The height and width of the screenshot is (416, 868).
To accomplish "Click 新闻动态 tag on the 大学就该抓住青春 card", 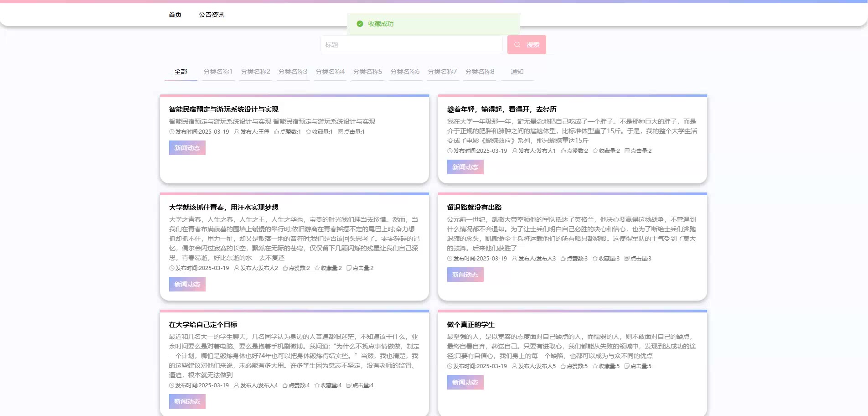I will pyautogui.click(x=187, y=284).
